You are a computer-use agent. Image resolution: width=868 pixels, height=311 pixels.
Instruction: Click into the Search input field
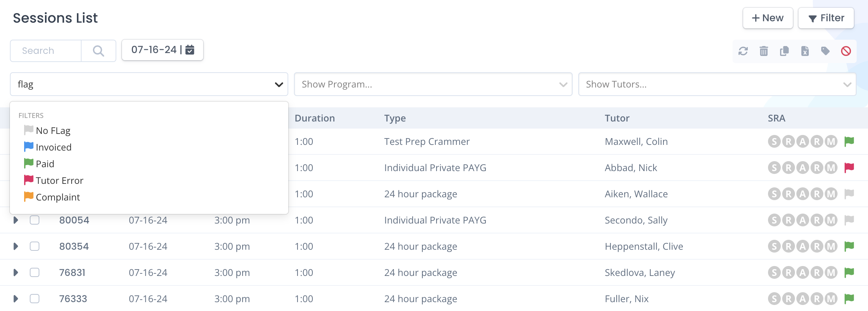coord(46,51)
